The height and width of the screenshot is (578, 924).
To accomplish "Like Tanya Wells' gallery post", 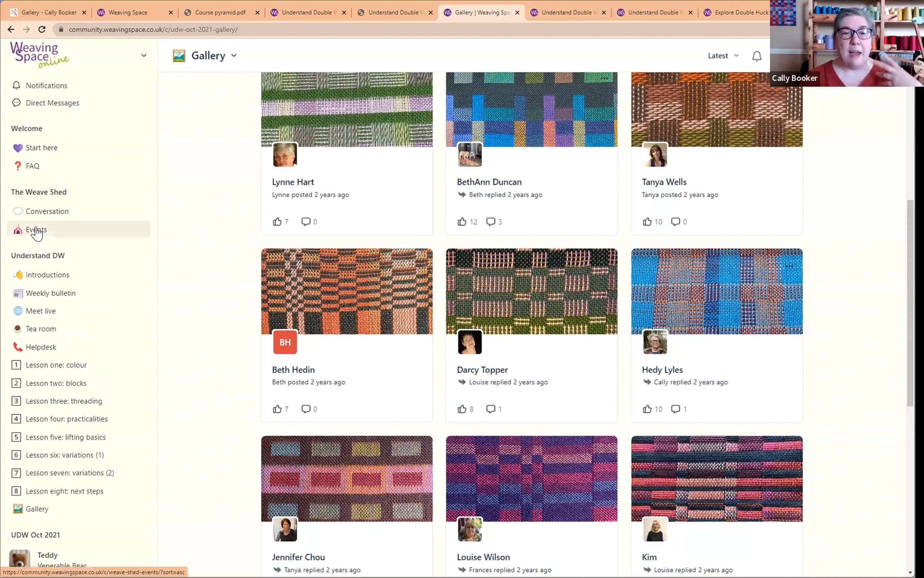I will [x=647, y=222].
